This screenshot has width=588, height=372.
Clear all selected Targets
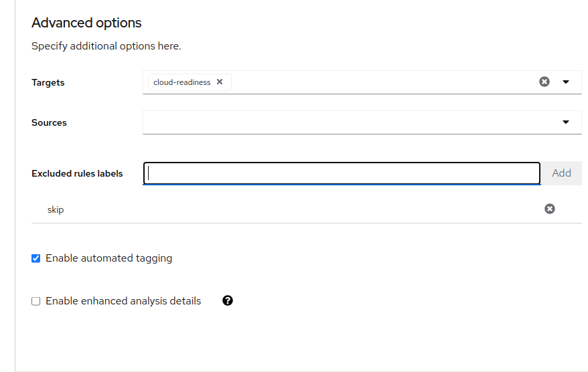tap(544, 82)
